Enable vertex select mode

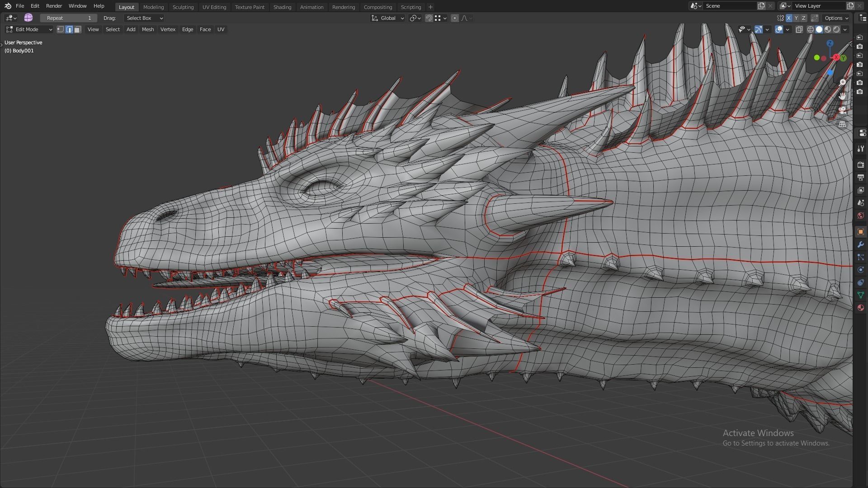tap(61, 29)
